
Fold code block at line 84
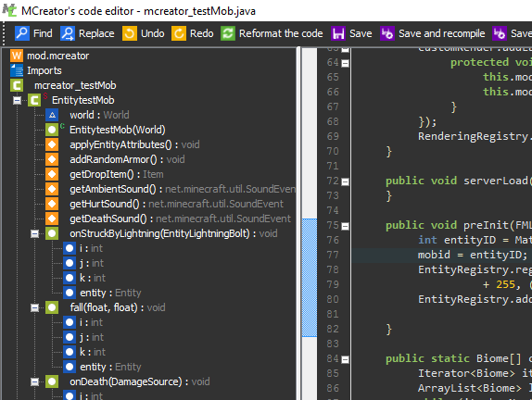(345, 359)
